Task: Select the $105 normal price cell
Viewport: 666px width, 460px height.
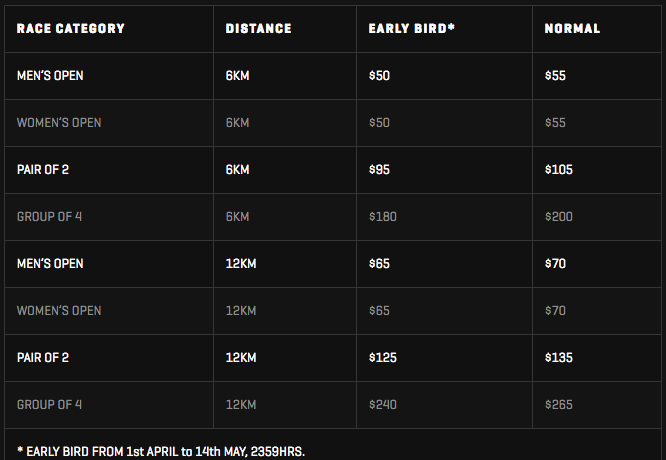Action: pos(559,169)
